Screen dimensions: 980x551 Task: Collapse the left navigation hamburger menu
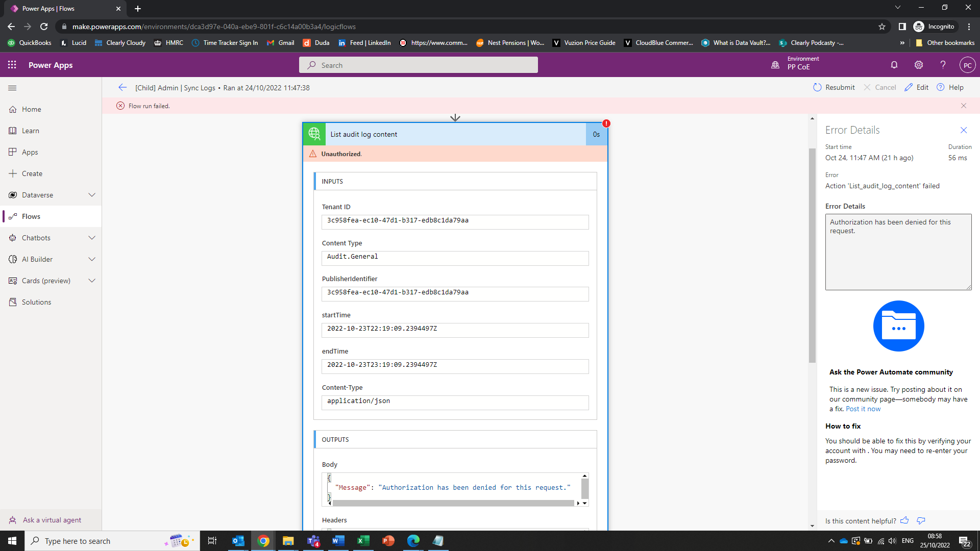[x=12, y=88]
